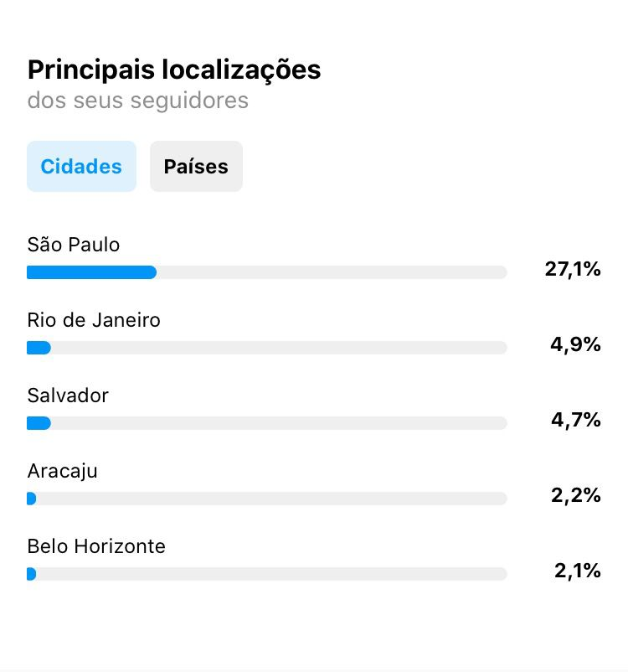Click the gray track of São Paulo bar

[332, 272]
